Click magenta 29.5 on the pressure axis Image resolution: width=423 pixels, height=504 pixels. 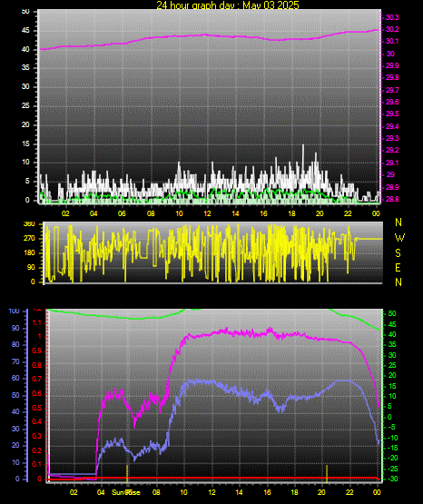392,114
